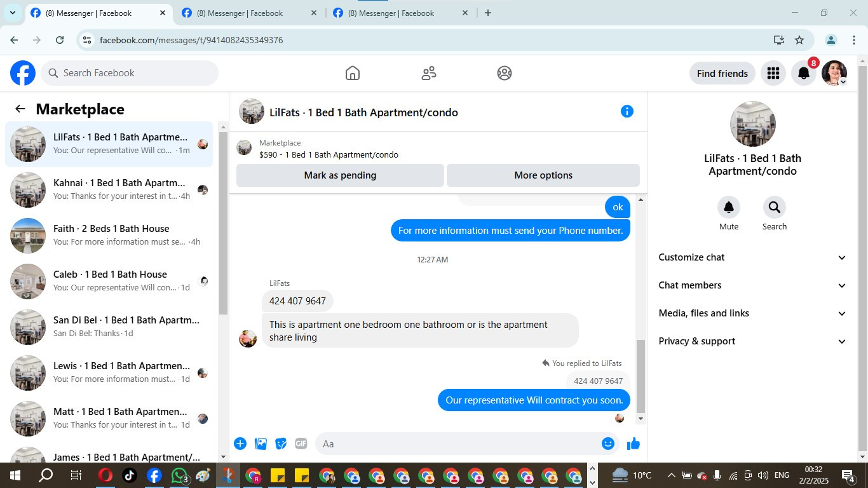Image resolution: width=868 pixels, height=488 pixels.
Task: Open Task View in the taskbar
Action: pyautogui.click(x=76, y=475)
